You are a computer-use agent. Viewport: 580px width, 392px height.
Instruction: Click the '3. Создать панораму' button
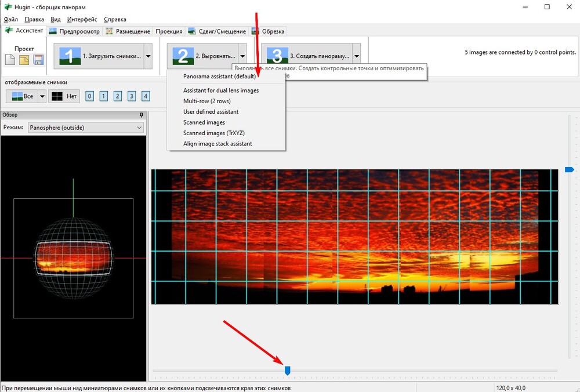tap(306, 56)
